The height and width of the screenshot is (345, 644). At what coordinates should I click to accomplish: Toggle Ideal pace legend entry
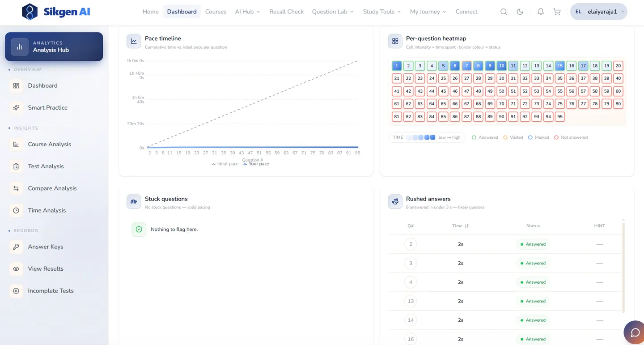pos(225,164)
